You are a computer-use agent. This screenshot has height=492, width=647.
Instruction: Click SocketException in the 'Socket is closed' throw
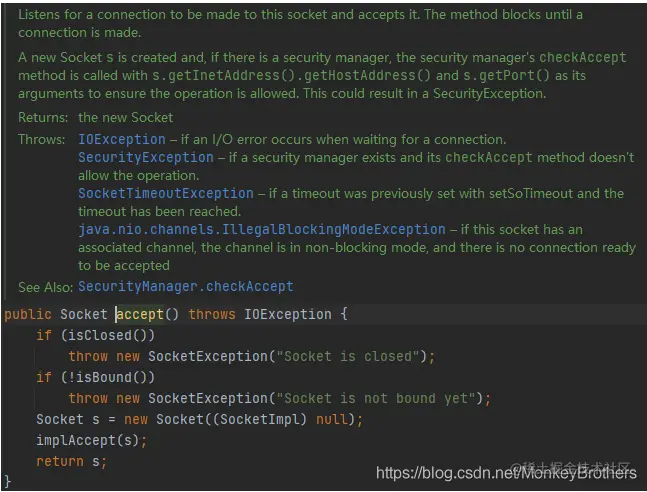(x=208, y=356)
